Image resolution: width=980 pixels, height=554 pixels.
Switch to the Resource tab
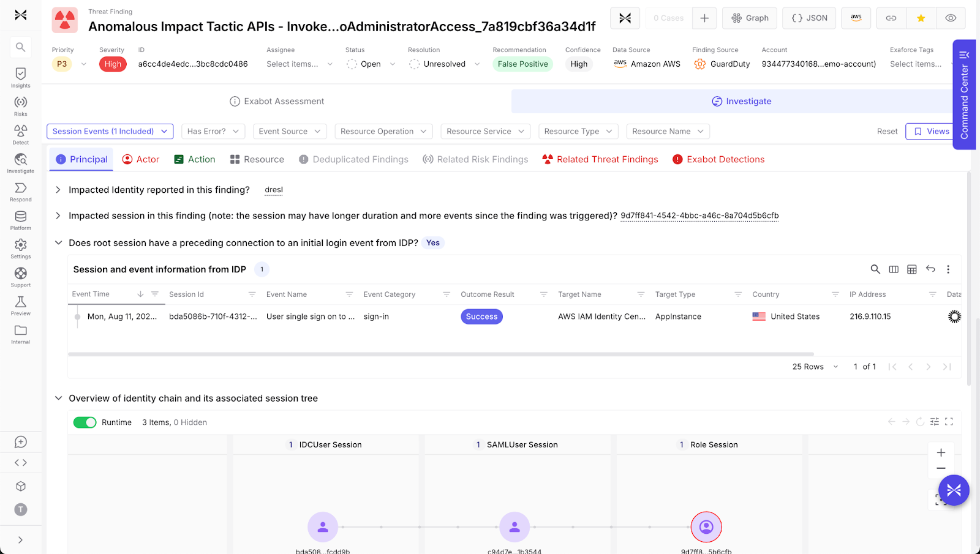(257, 160)
